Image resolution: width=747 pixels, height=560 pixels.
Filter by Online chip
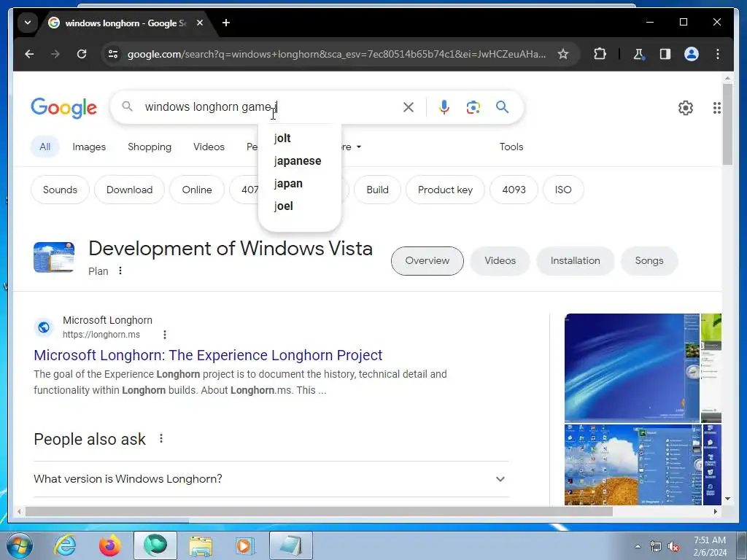(197, 190)
